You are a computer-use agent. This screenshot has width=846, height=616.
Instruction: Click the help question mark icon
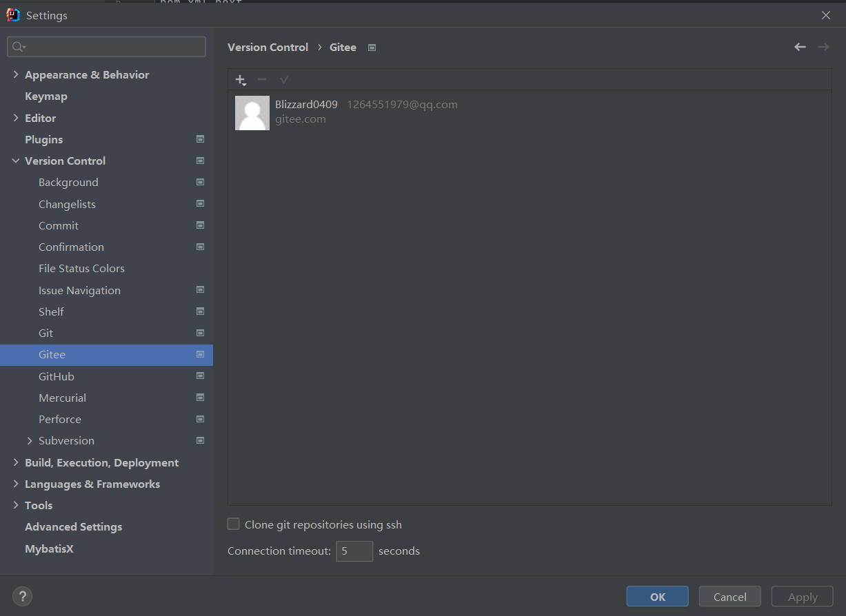point(22,597)
